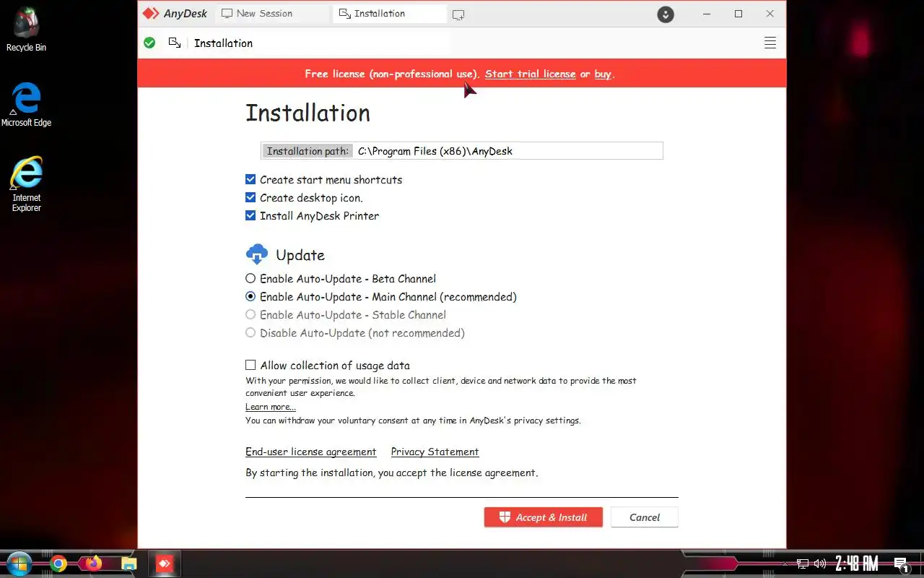924x578 pixels.
Task: Click Accept & Install button
Action: coord(543,517)
